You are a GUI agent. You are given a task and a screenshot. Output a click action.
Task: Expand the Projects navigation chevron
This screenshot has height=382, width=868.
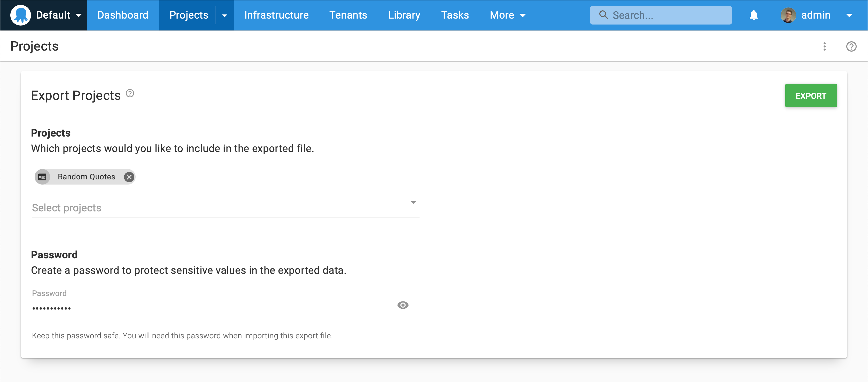click(x=224, y=15)
